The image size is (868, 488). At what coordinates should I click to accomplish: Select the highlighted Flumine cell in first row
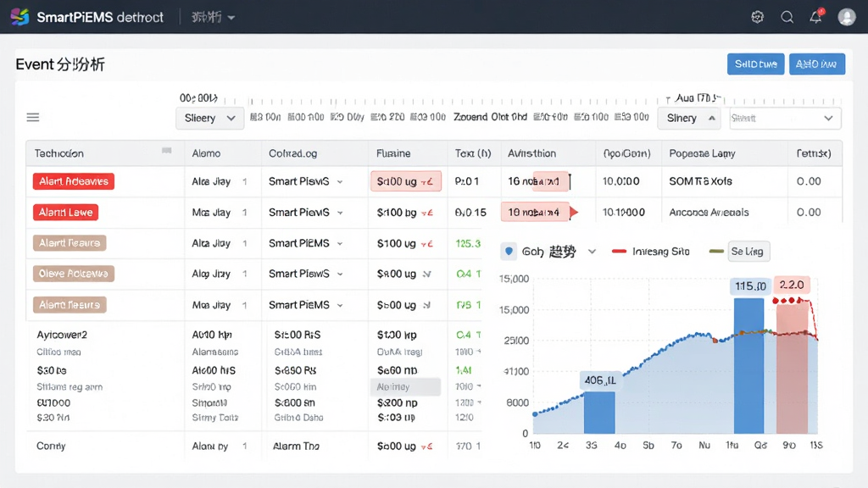406,181
